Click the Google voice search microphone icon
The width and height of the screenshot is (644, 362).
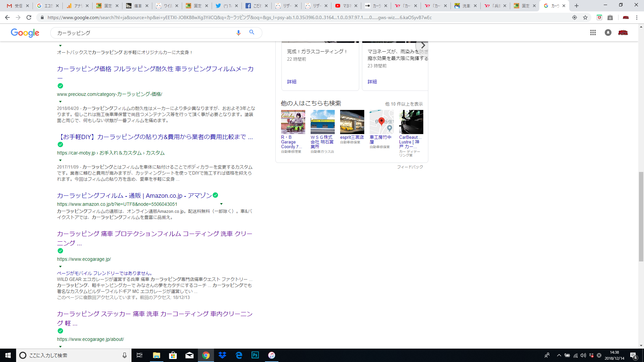tap(238, 33)
